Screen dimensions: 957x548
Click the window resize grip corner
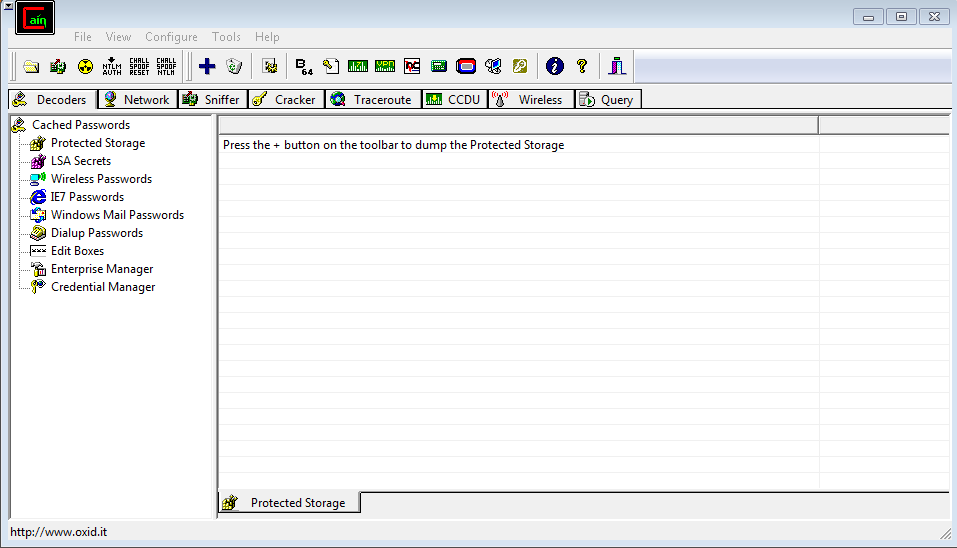945,534
